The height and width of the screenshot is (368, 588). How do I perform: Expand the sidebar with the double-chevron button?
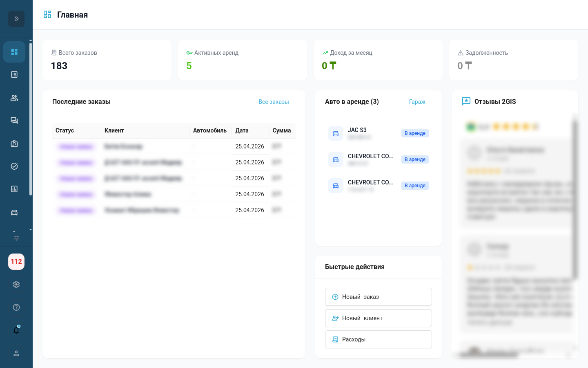coord(16,19)
